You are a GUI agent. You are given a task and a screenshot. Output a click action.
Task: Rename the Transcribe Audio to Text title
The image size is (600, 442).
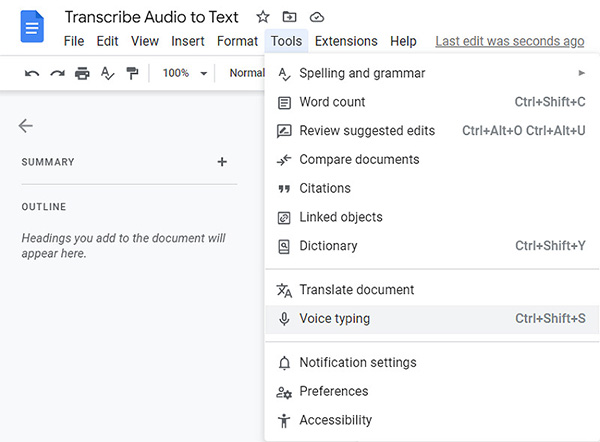coord(152,17)
